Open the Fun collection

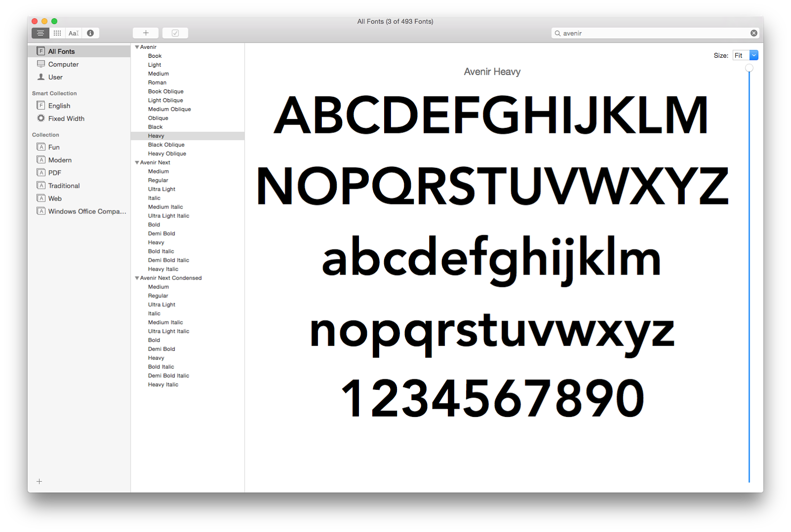click(x=79, y=147)
